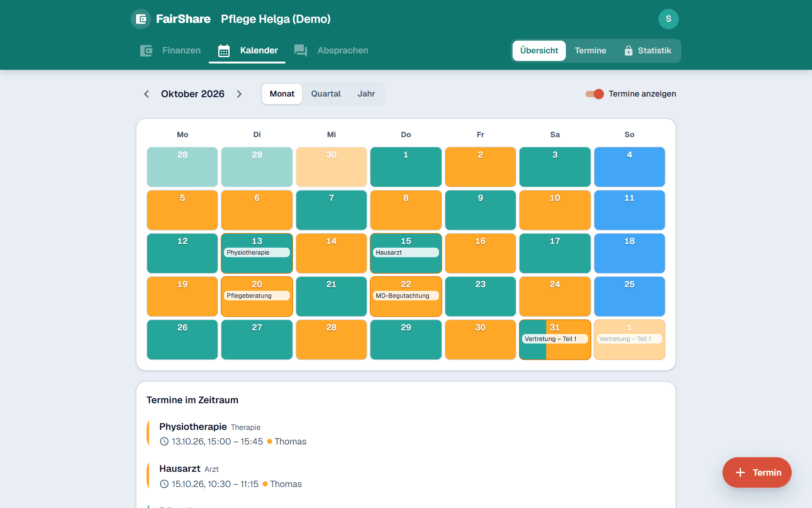Click the Finanzen wallet icon
Viewport: 812px width, 508px height.
pyautogui.click(x=146, y=51)
